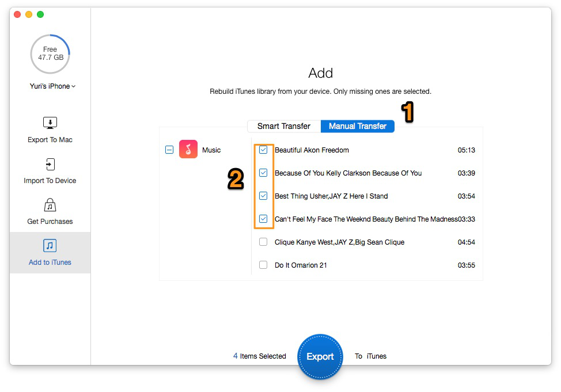Image resolution: width=561 pixels, height=392 pixels.
Task: Select Can't Feel My Face title text
Action: tap(366, 219)
